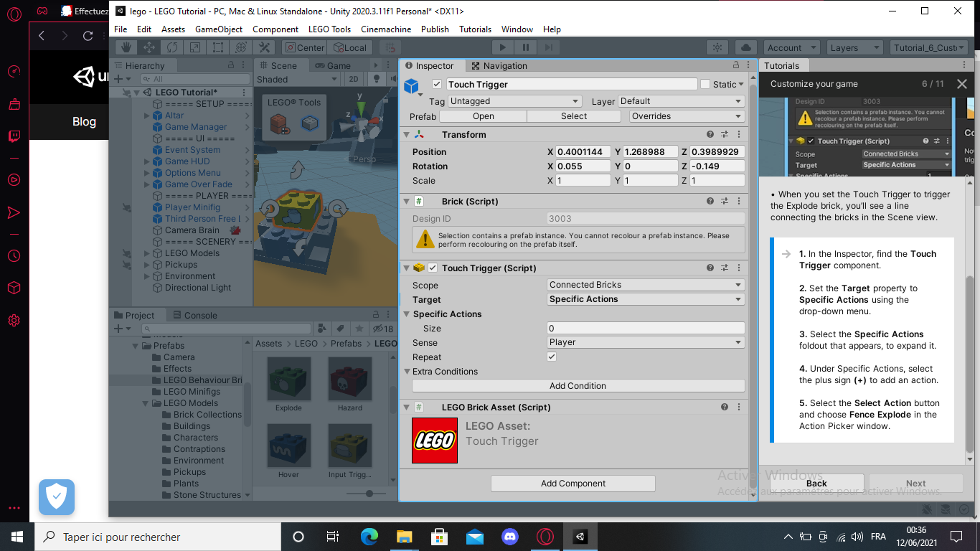Click the Add Component button
980x551 pixels.
[x=573, y=483]
